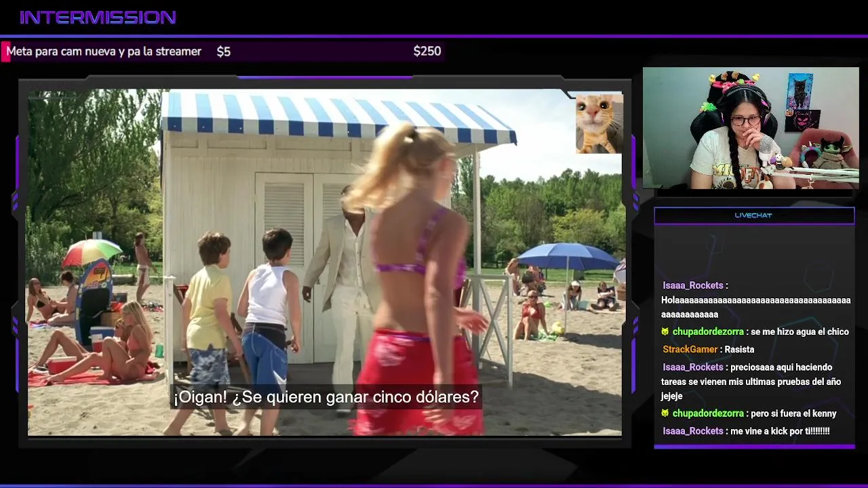Click the pink progress indicator on goal bar

click(x=5, y=52)
